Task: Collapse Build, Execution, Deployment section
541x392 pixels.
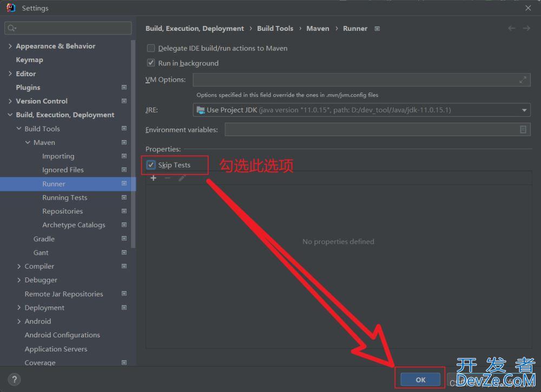Action: click(x=10, y=115)
